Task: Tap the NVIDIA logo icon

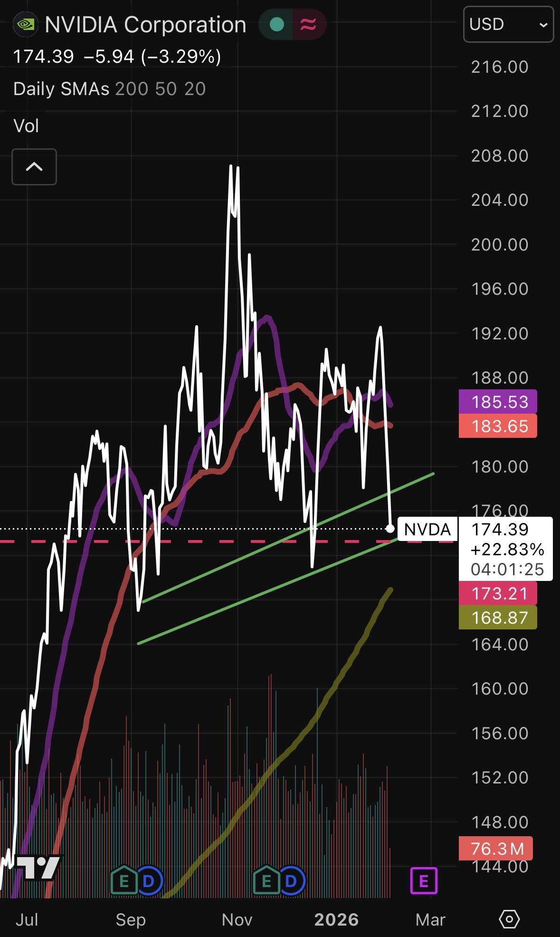Action: 25,24
